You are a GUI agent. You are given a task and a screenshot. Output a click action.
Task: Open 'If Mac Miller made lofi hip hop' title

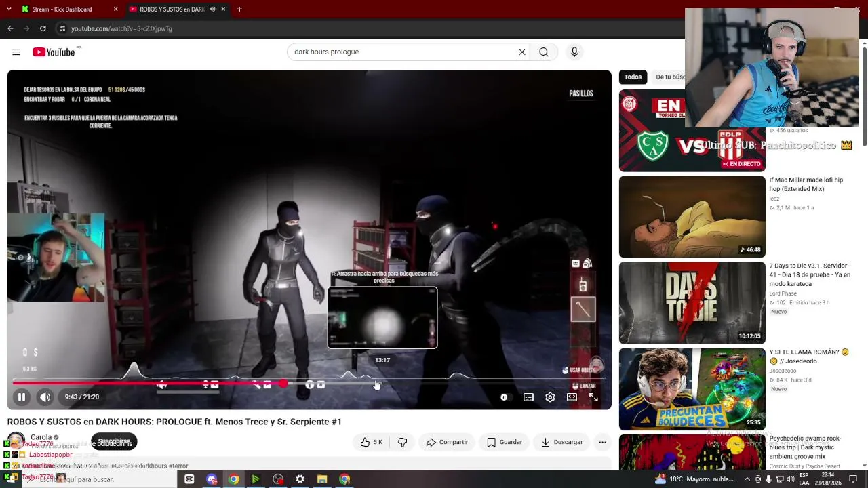pos(806,184)
